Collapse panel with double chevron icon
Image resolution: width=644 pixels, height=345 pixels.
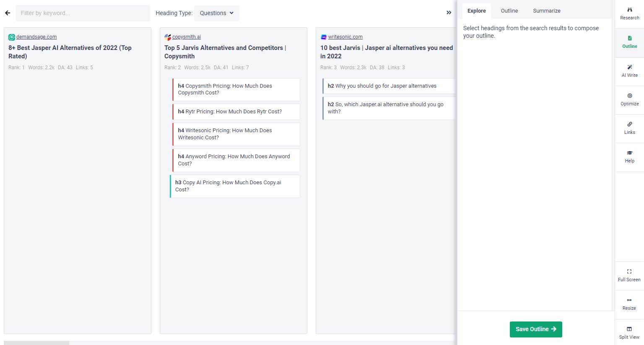[x=449, y=13]
